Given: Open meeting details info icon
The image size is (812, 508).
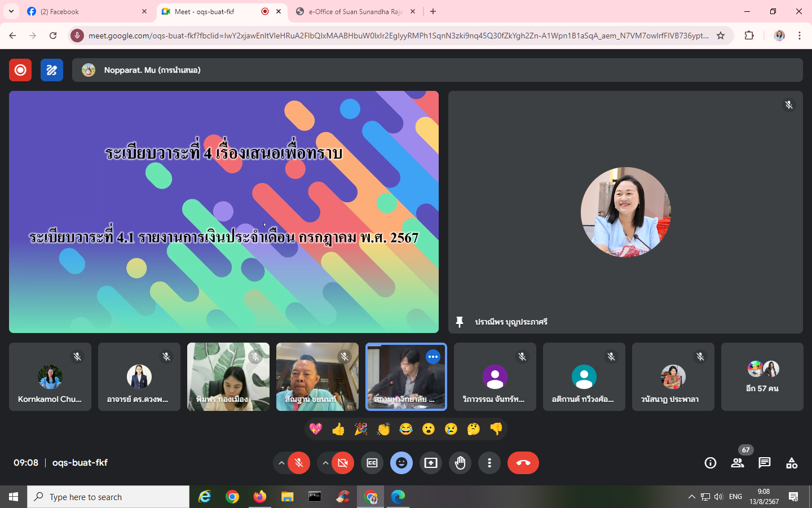Looking at the screenshot, I should [x=710, y=463].
